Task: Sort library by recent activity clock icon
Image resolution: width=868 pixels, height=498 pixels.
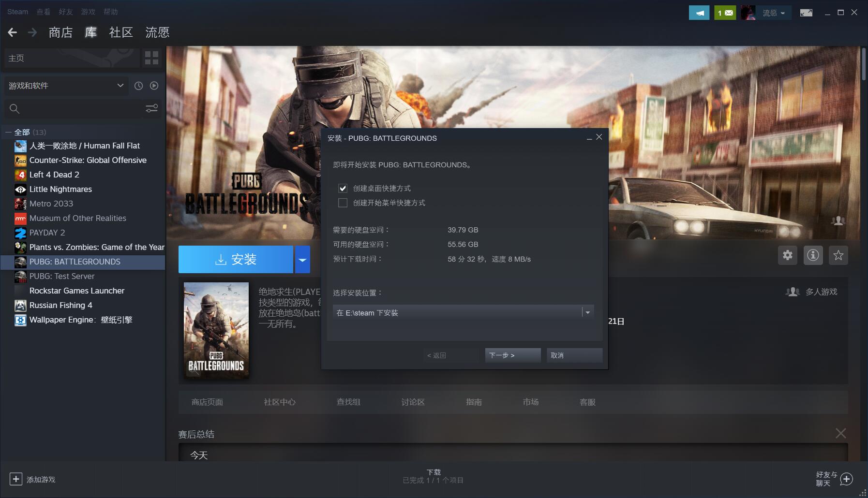Action: coord(138,86)
